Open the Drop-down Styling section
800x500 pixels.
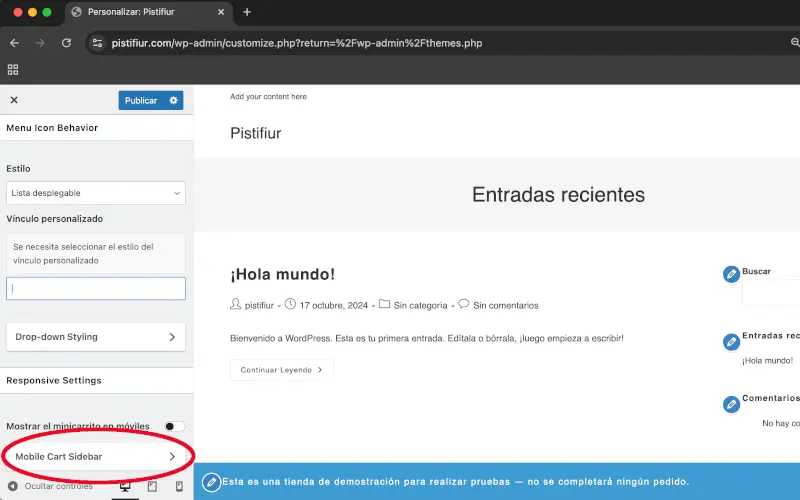pos(96,337)
